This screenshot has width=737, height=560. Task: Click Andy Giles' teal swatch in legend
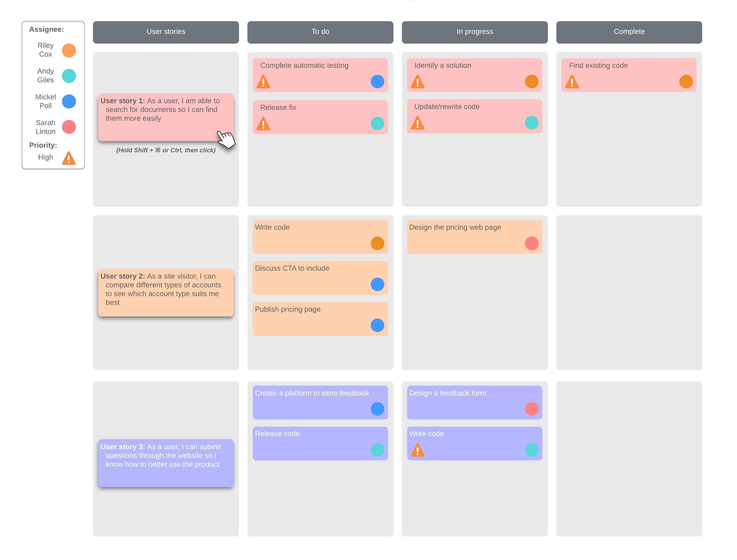coord(69,76)
